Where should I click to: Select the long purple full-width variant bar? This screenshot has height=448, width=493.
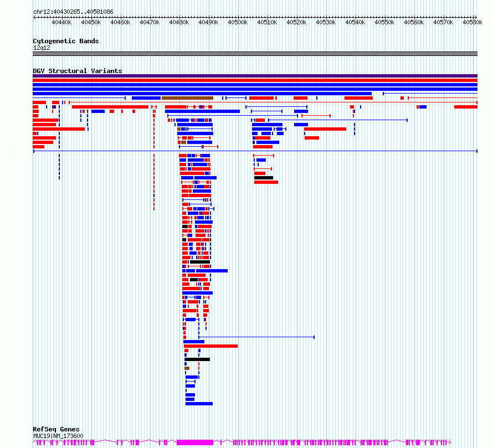pyautogui.click(x=255, y=76)
